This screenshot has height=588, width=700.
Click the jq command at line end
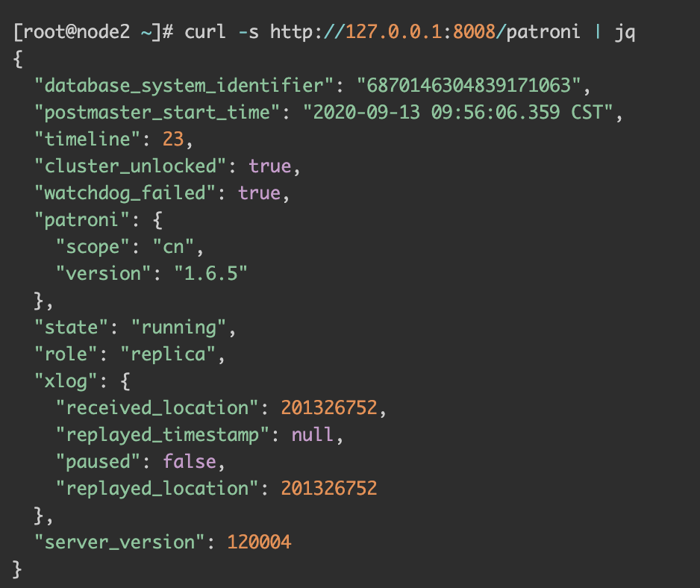625,33
